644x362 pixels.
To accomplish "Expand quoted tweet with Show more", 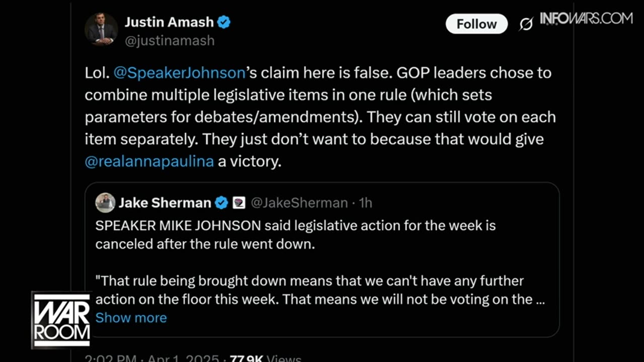I will coord(131,318).
